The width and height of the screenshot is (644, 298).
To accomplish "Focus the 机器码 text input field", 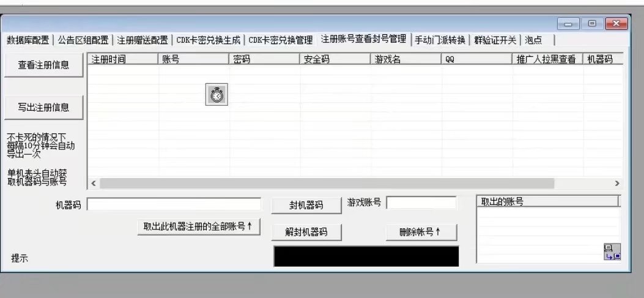I will coord(174,204).
